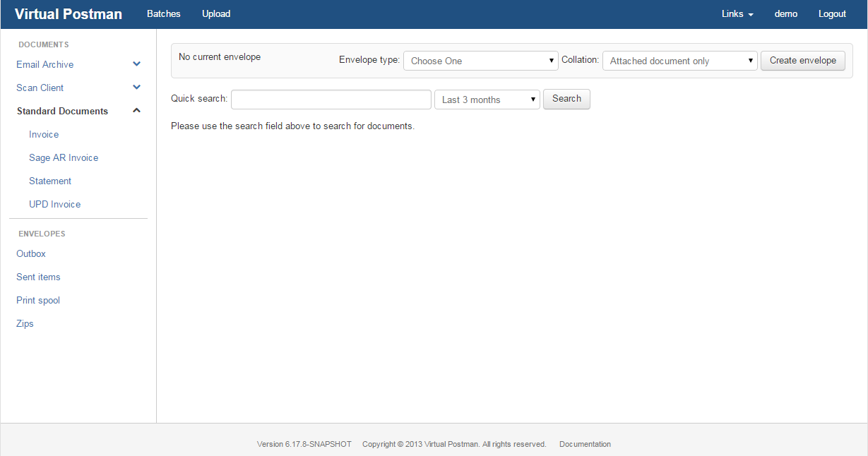Focus the Quick search input field
868x456 pixels.
[x=331, y=100]
